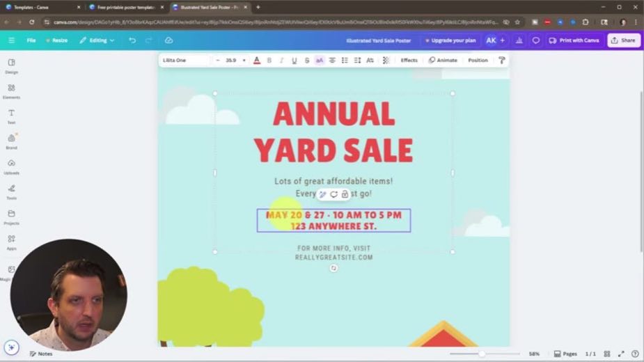Open the Lilita One font dropdown

click(x=184, y=61)
